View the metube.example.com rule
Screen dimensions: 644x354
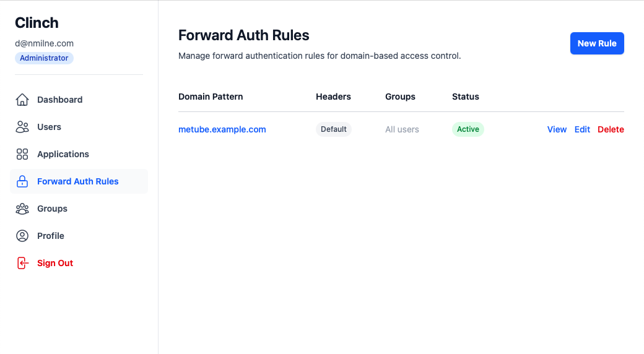coord(557,129)
